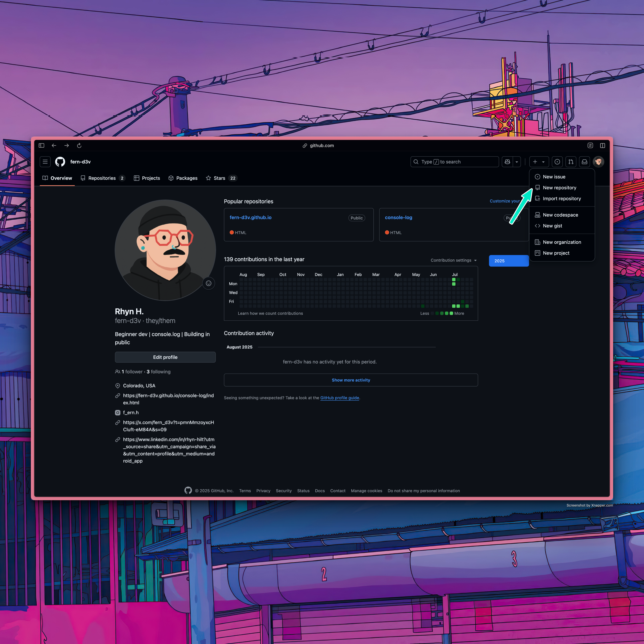Expand the Copilot dropdown arrow
644x644 pixels.
517,162
